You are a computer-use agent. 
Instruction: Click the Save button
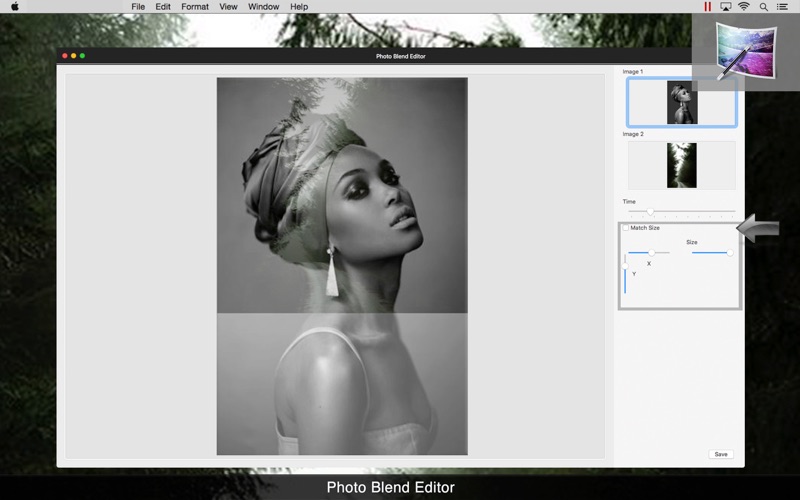click(x=721, y=454)
